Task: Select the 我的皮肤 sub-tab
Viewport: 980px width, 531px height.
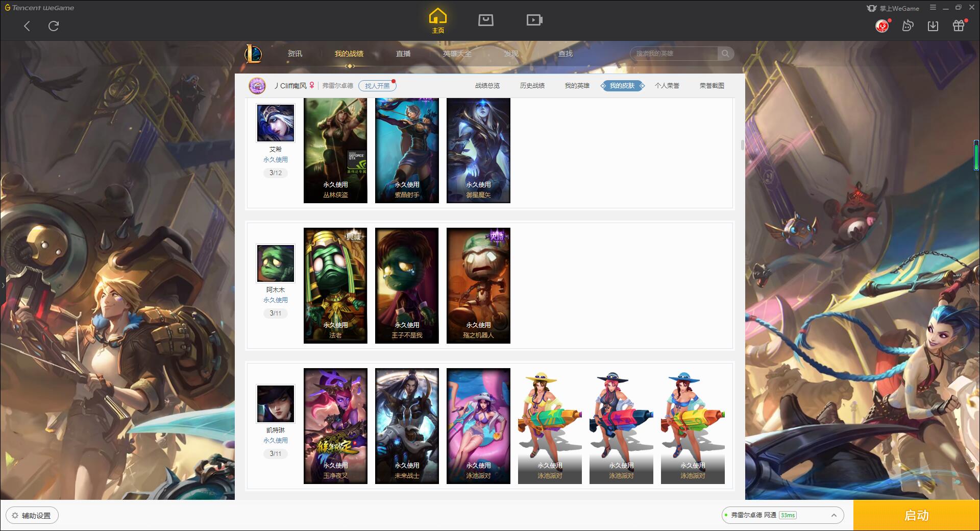Action: (622, 86)
